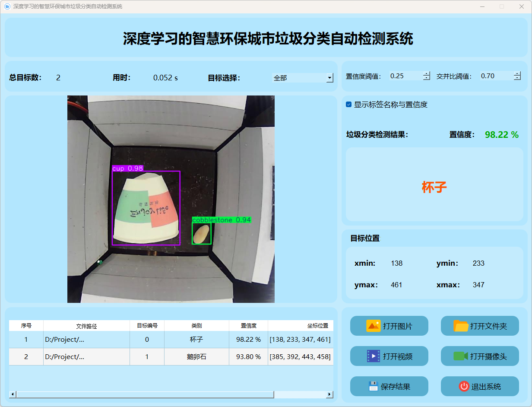Click the app icon in the title bar
Image resolution: width=532 pixels, height=407 pixels.
[x=7, y=6]
